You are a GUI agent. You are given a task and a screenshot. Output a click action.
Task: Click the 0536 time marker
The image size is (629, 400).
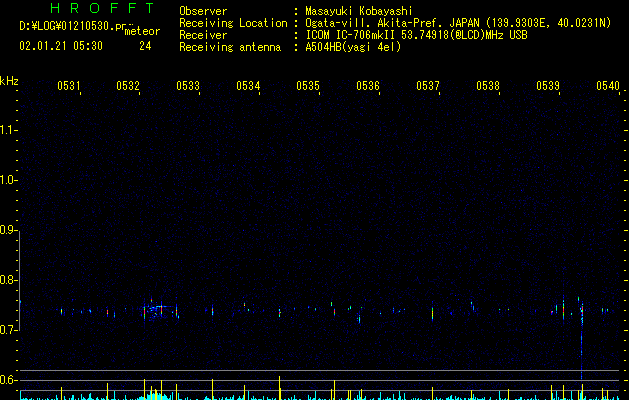[368, 85]
